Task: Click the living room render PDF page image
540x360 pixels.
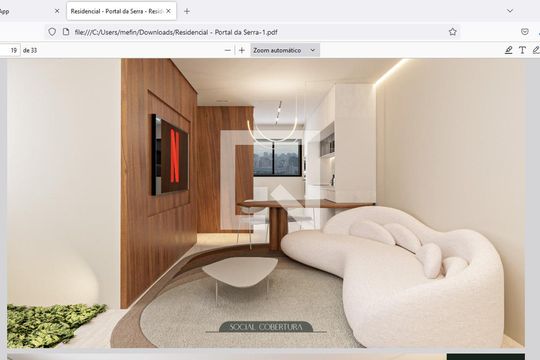Action: pos(266,203)
